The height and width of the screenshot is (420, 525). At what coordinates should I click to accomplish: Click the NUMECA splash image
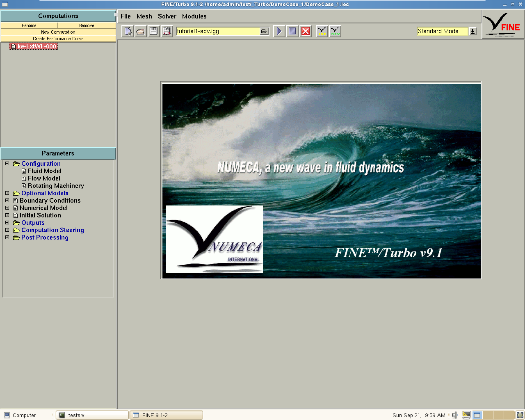pyautogui.click(x=321, y=181)
